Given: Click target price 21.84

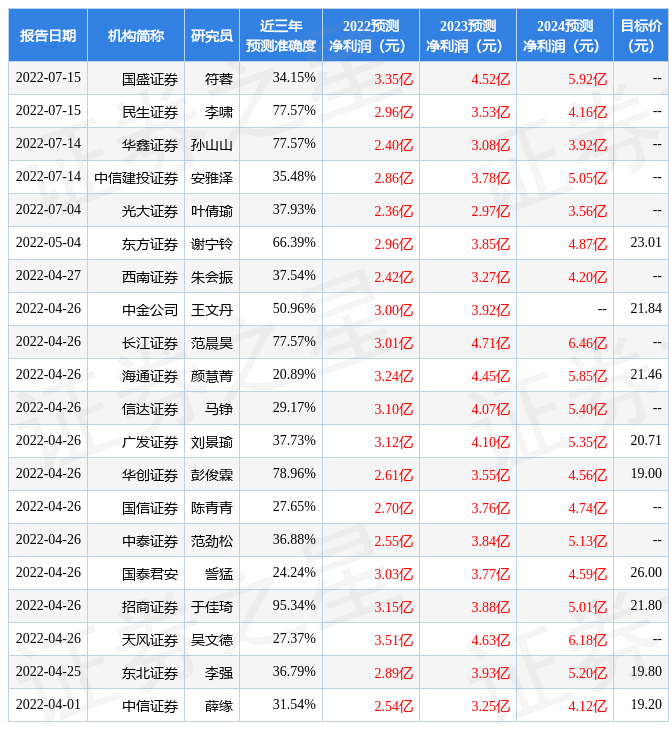Looking at the screenshot, I should coord(646,308).
